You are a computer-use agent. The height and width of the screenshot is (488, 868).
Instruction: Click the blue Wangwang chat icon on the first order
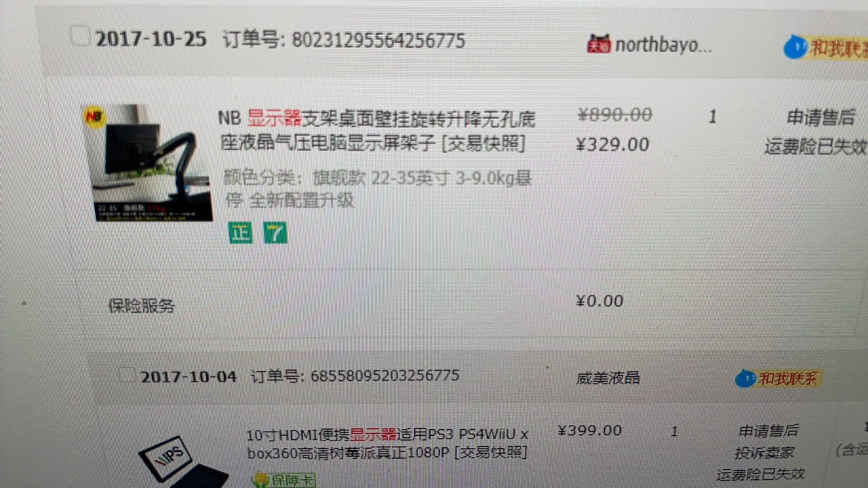coord(795,47)
